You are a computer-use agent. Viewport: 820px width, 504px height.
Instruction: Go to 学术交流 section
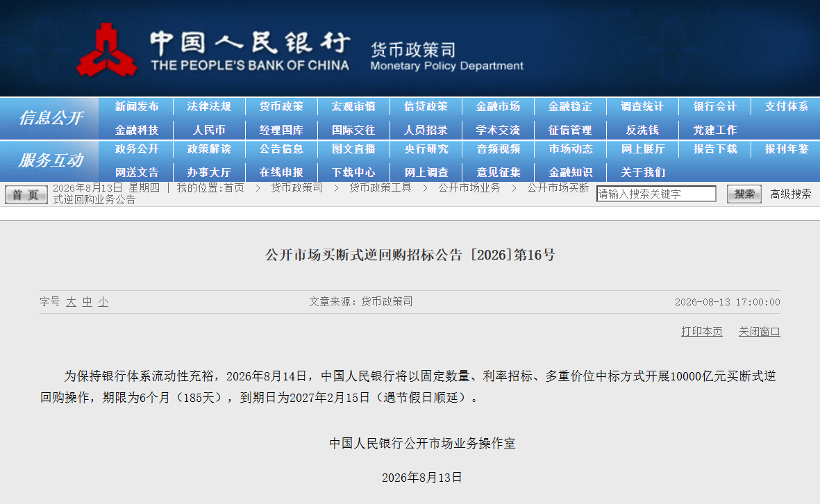498,131
